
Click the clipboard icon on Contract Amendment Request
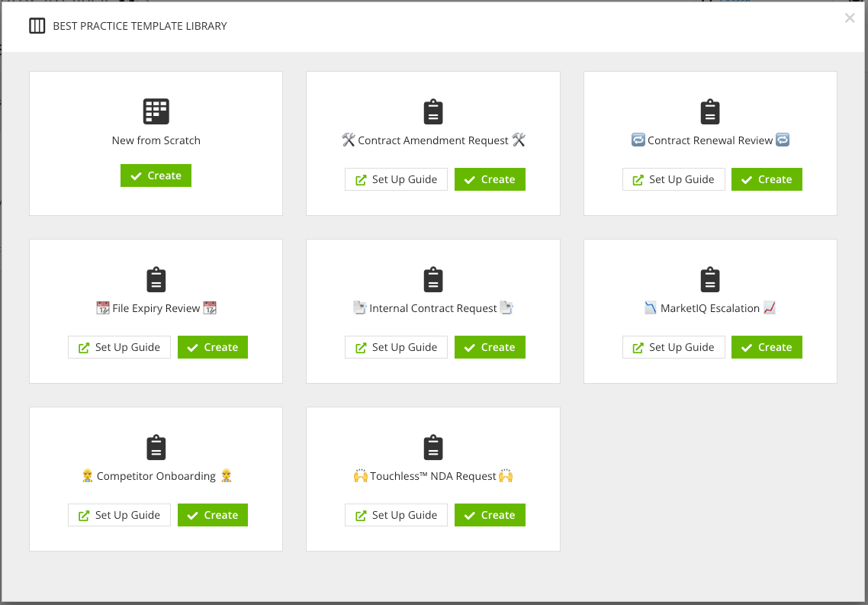coord(433,111)
